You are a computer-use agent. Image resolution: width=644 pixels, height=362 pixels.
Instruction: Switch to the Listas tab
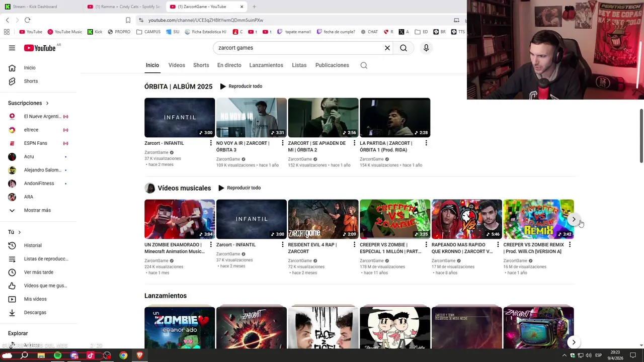(x=299, y=65)
